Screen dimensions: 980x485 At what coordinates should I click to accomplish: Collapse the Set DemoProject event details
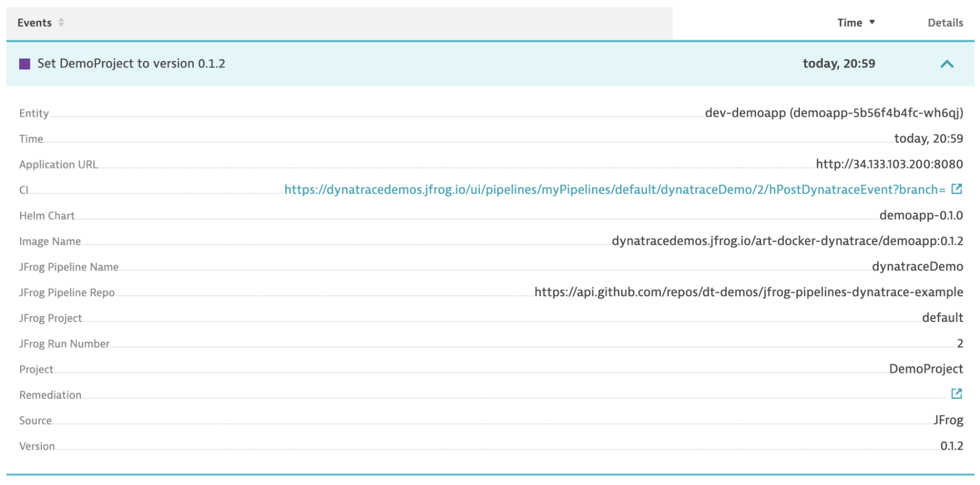(946, 63)
